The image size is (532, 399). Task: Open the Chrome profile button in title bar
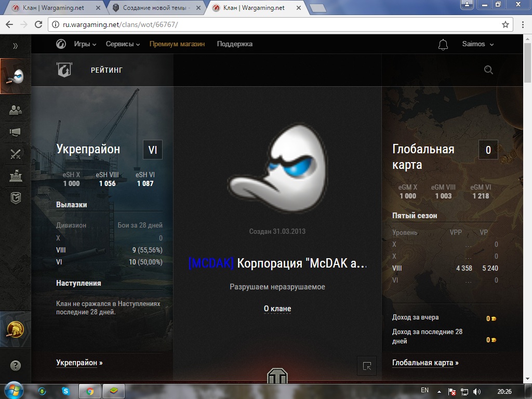point(467,4)
